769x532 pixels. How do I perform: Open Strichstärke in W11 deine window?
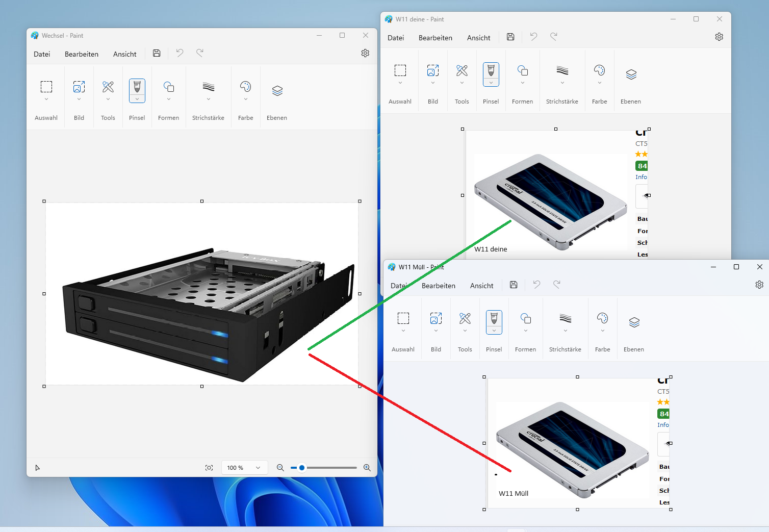[x=562, y=70]
